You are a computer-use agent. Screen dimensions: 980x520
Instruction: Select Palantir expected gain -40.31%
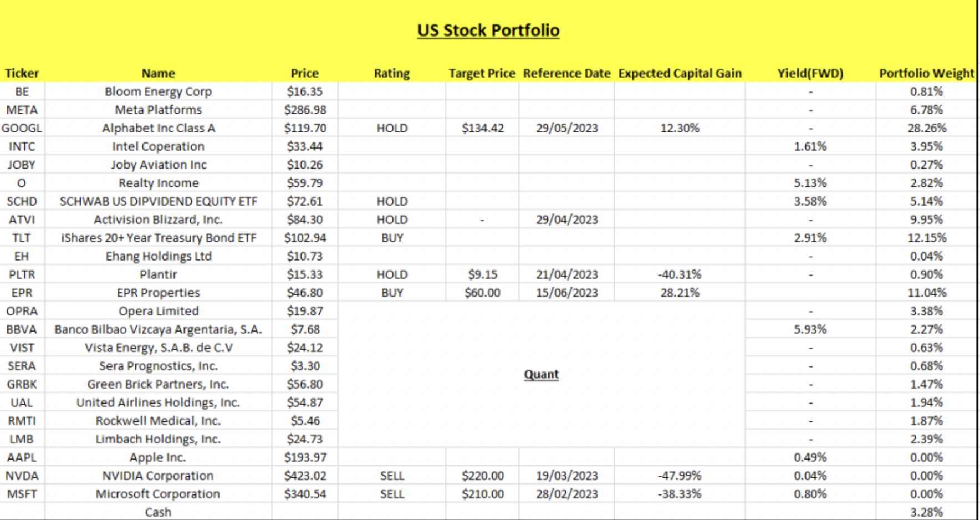(680, 274)
